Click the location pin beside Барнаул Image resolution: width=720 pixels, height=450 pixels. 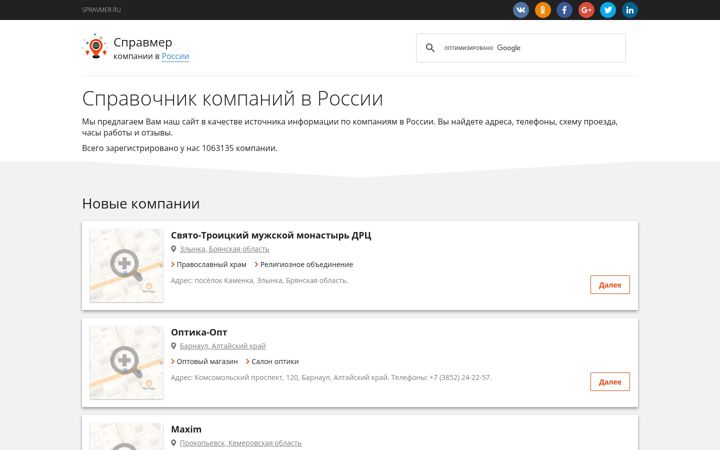point(174,346)
